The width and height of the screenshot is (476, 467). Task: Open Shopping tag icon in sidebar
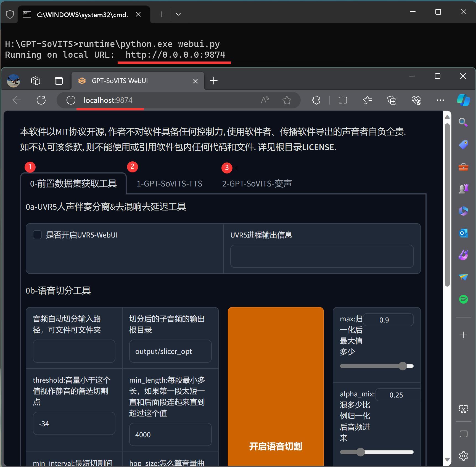tap(463, 145)
